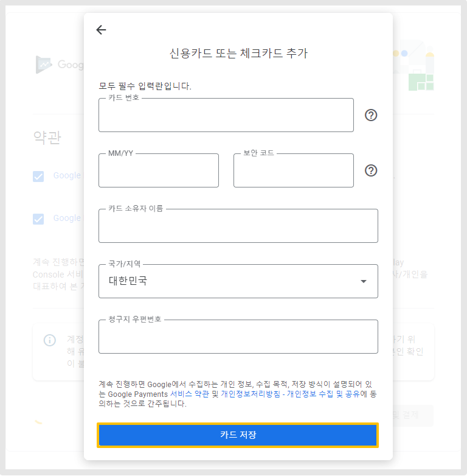Click the 신용카드 또는 체크카드 추가 heading
Image resolution: width=467 pixels, height=476 pixels.
click(x=238, y=53)
